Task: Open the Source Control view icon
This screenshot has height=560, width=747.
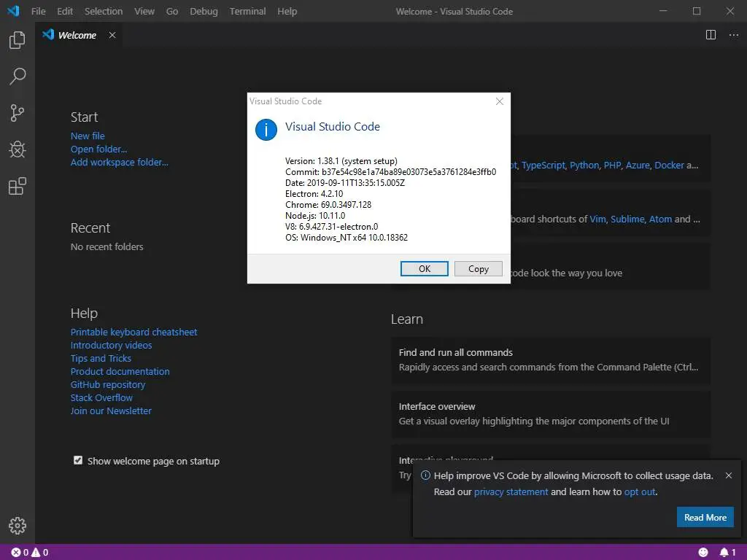Action: pos(18,113)
